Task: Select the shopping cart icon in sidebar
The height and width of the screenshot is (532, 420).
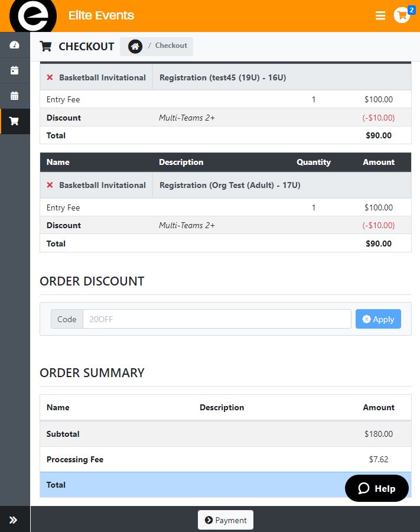Action: (x=14, y=121)
